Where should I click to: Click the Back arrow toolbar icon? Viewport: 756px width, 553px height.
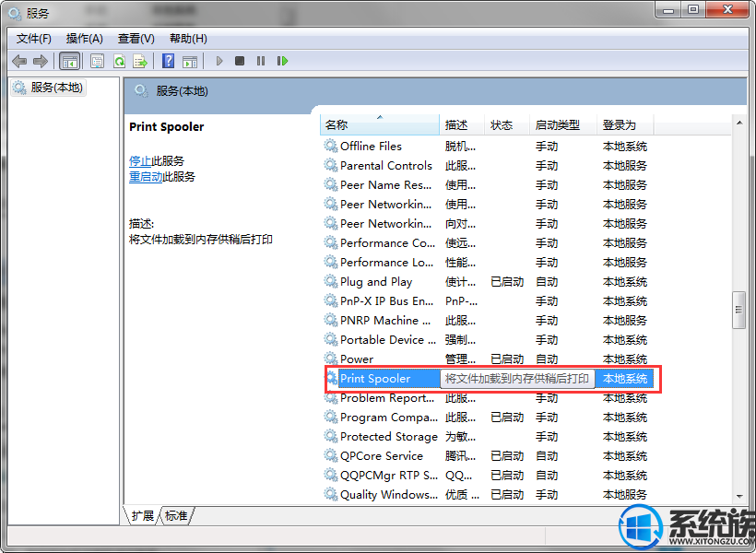click(19, 61)
